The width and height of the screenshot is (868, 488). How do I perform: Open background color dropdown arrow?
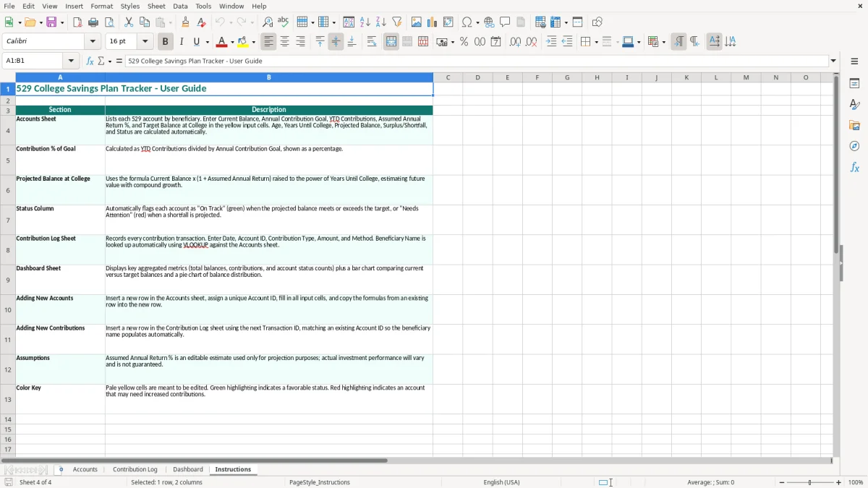(x=254, y=42)
